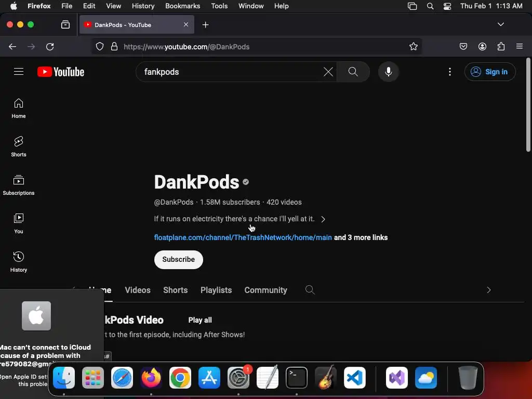The image size is (532, 399).
Task: Show the 'and 3 more links' list
Action: [361, 237]
